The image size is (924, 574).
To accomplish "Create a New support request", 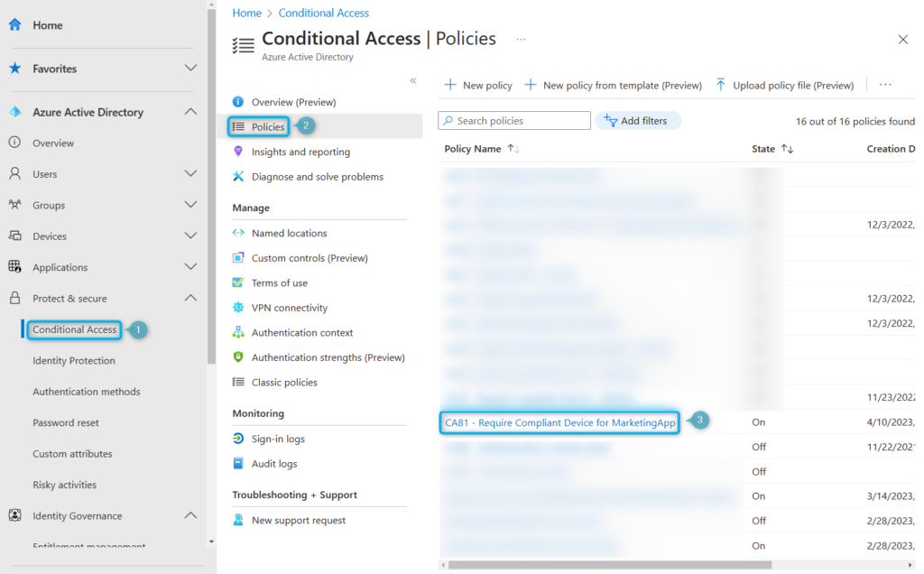I will click(x=300, y=520).
